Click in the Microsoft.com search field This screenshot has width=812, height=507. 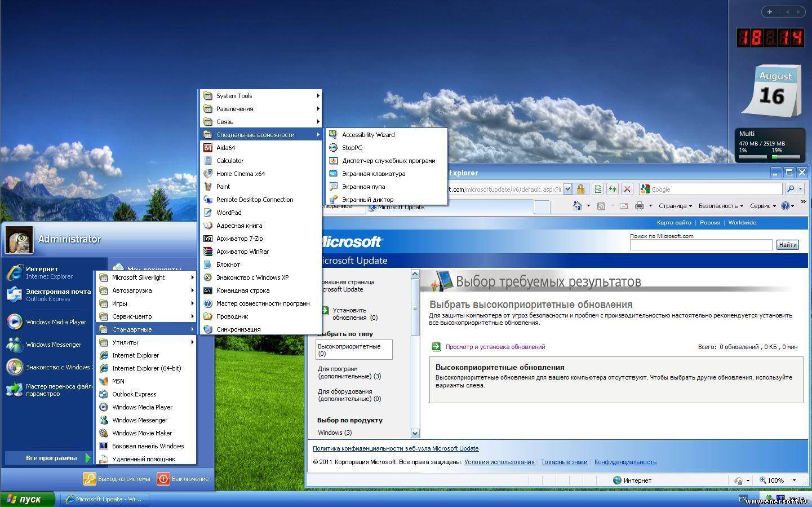[x=701, y=245]
